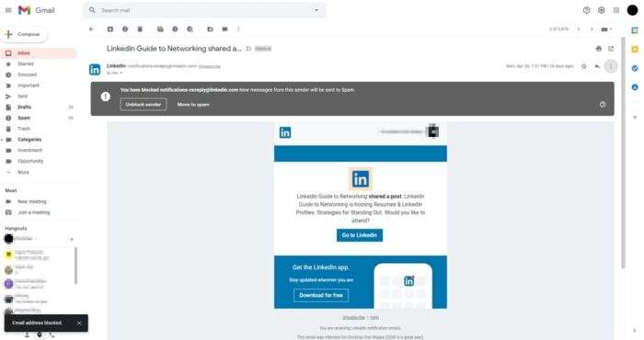Viewport: 644px width, 340px height.
Task: Add new Hangouts conversation plus icon
Action: tap(72, 239)
